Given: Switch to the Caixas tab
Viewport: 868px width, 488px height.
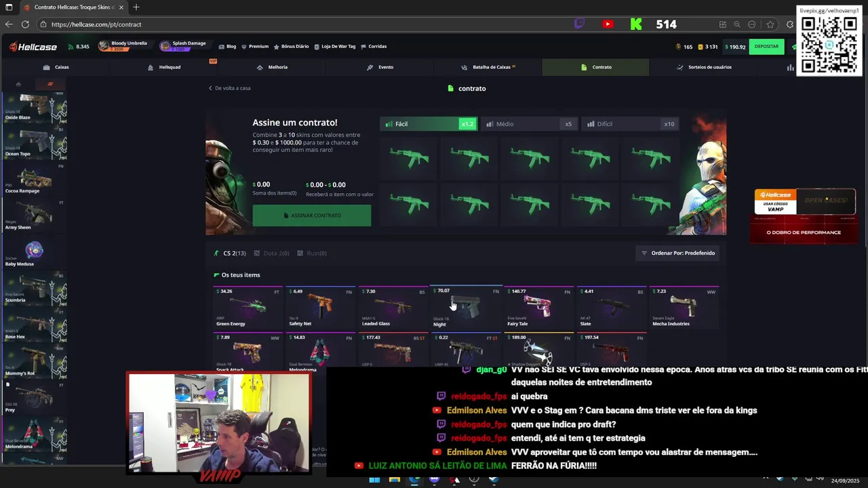Looking at the screenshot, I should pos(56,67).
